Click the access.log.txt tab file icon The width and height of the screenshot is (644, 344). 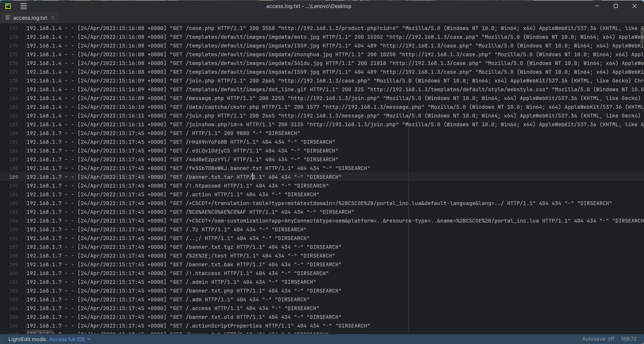pos(8,18)
